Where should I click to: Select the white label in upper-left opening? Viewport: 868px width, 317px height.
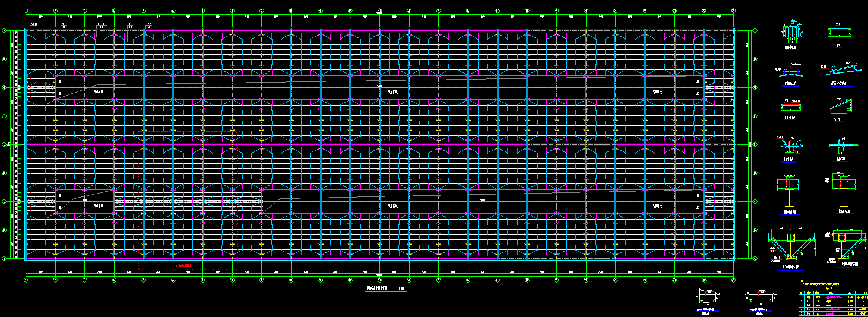pyautogui.click(x=98, y=91)
